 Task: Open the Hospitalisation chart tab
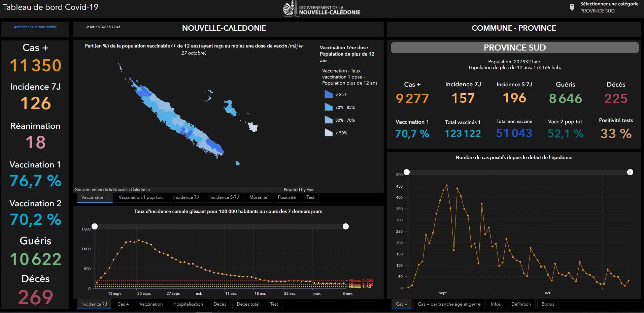188,304
